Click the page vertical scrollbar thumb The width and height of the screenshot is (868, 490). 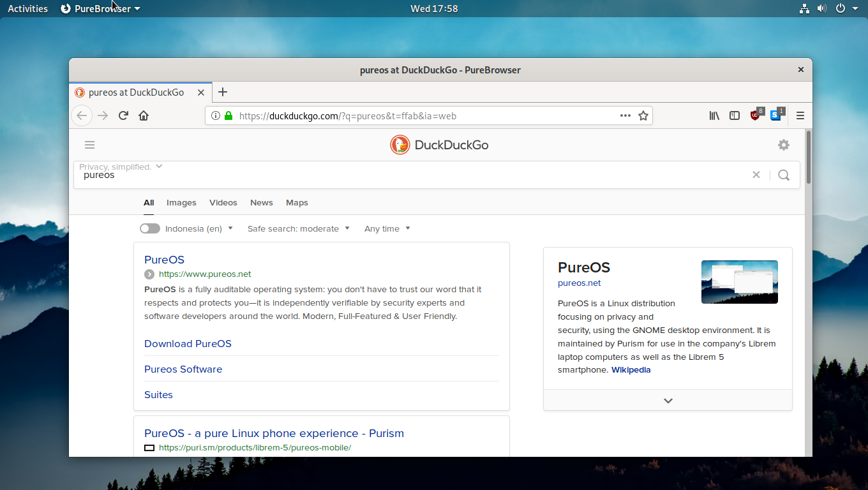click(x=809, y=156)
